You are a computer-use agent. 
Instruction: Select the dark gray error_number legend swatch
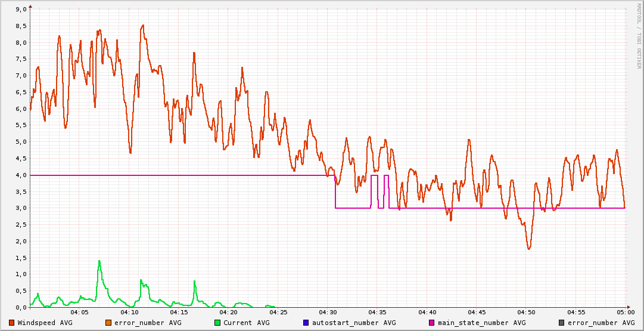562,323
